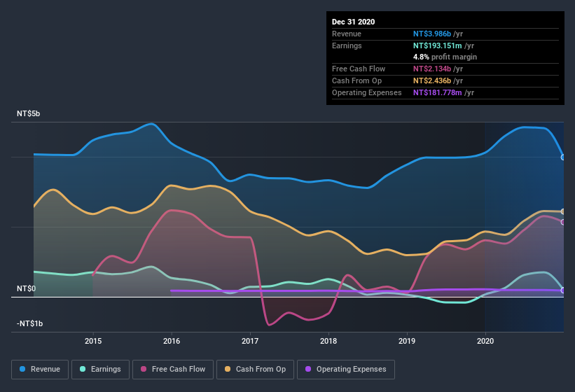Click the Operating Expenses endpoint marker
Image resolution: width=575 pixels, height=392 pixels.
pos(563,290)
